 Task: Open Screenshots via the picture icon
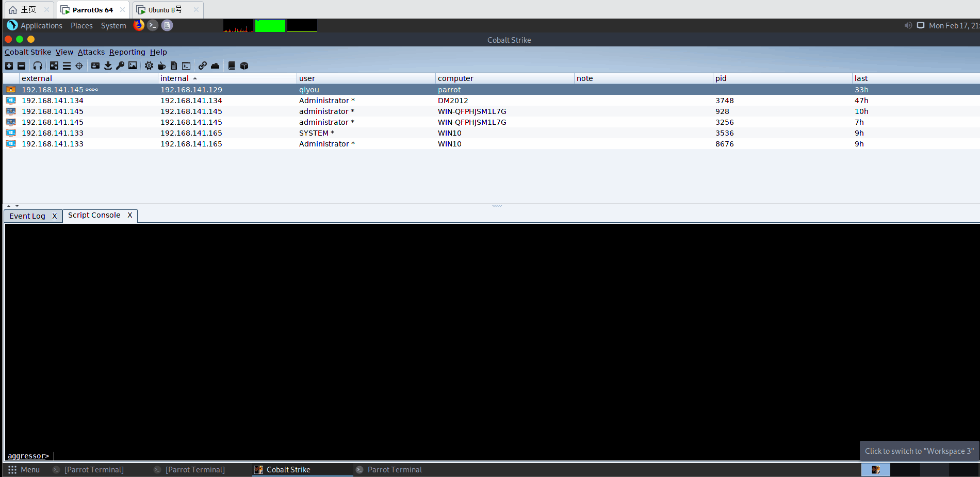coord(133,65)
